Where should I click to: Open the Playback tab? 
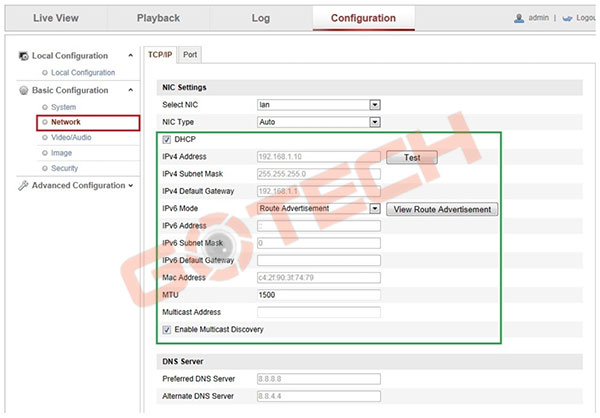click(x=158, y=18)
